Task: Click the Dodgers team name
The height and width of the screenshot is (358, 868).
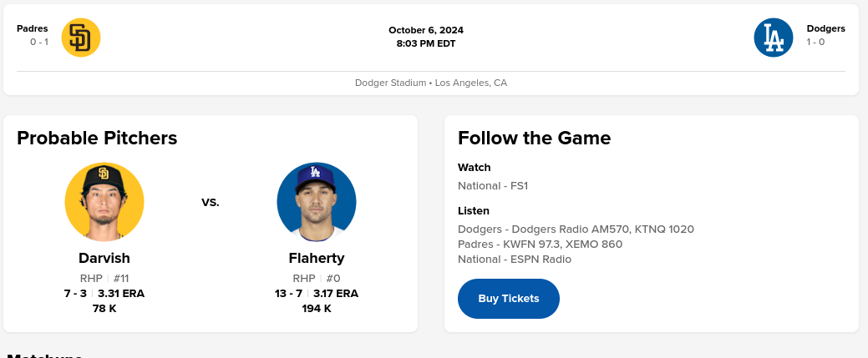Action: pos(825,28)
